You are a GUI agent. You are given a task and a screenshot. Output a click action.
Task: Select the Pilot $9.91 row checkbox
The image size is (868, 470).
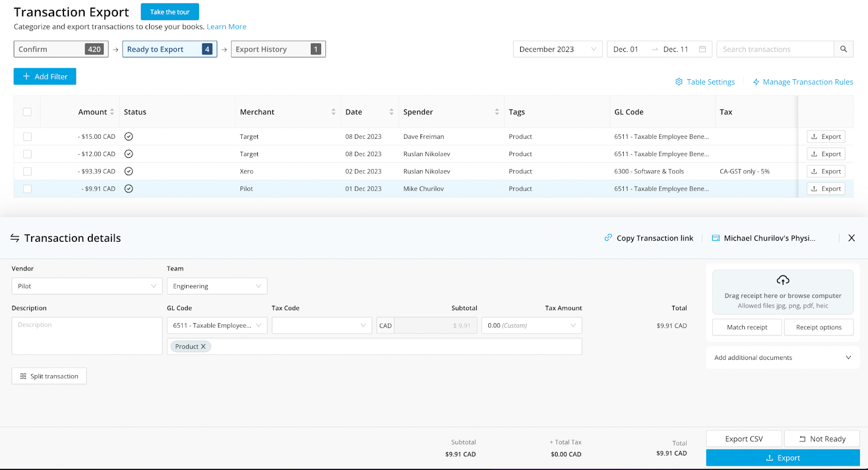(x=28, y=189)
